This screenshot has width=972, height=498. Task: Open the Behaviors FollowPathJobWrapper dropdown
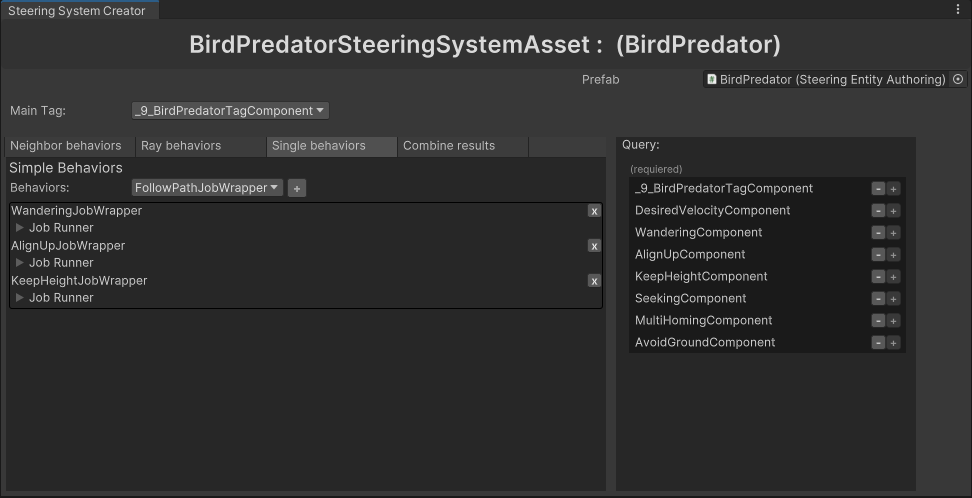point(207,188)
